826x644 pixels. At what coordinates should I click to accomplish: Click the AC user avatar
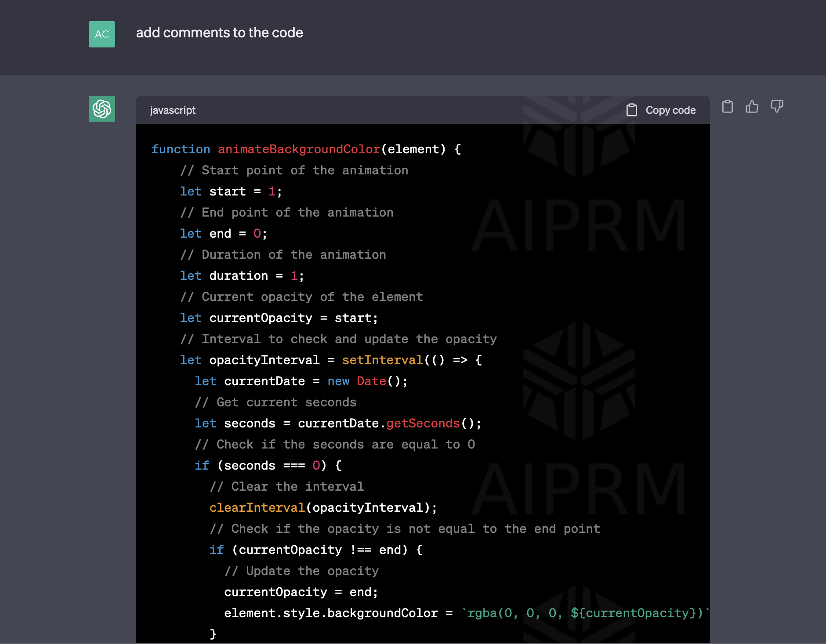click(x=102, y=34)
